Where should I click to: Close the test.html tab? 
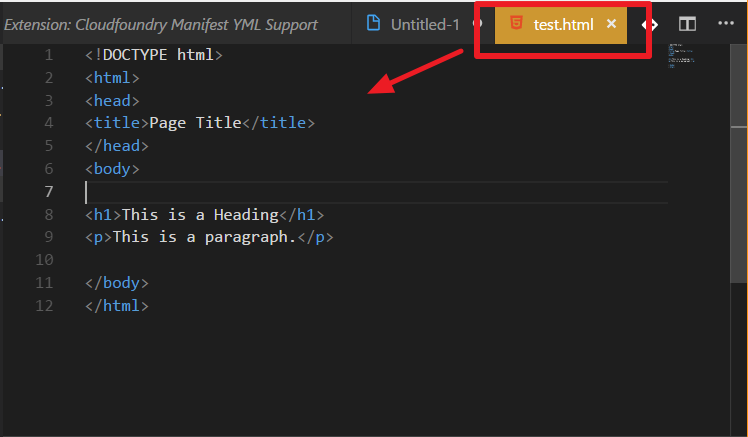(611, 23)
